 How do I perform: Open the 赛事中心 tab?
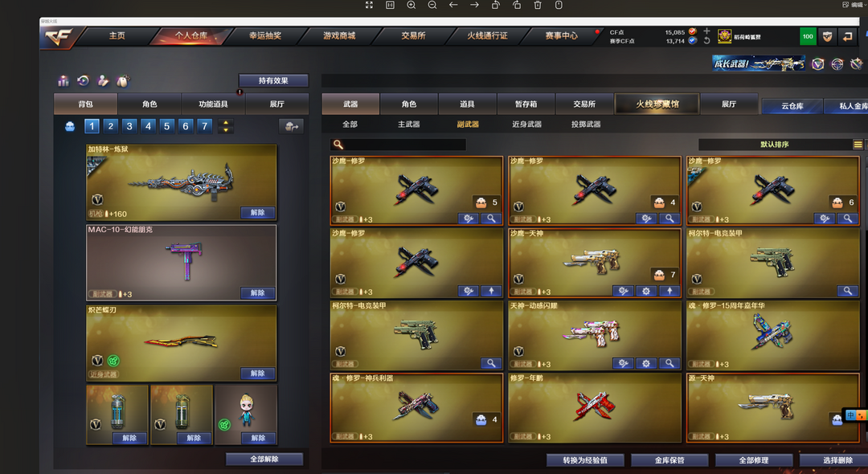[561, 36]
